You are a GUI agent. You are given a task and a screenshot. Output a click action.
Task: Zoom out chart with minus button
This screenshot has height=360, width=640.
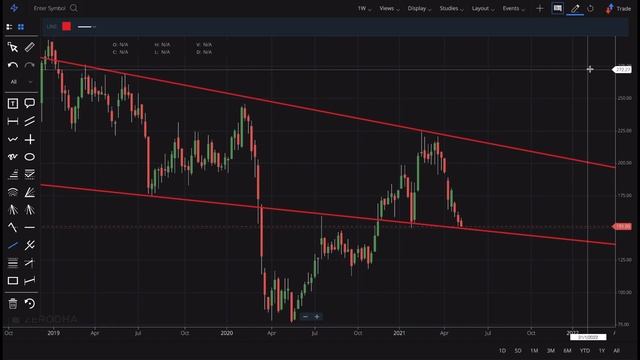click(x=305, y=317)
